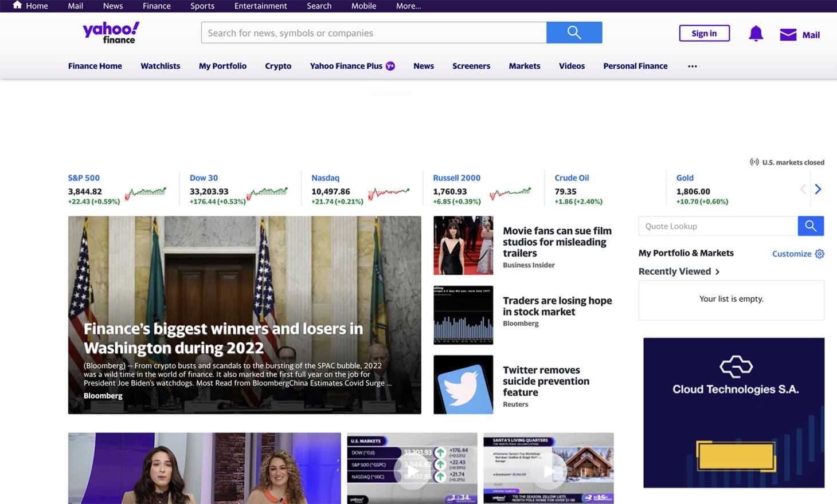Open Traders are losing hope article
Image resolution: width=837 pixels, height=504 pixels.
click(557, 306)
